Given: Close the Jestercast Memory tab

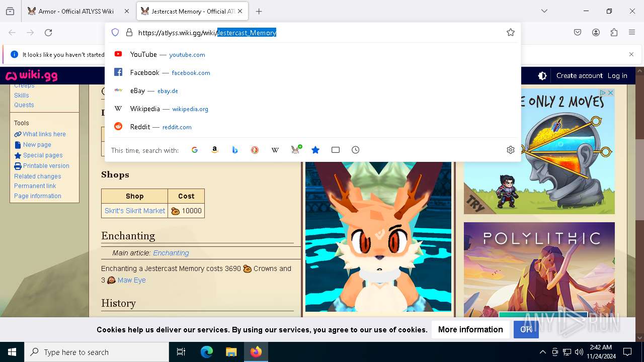Looking at the screenshot, I should point(240,11).
